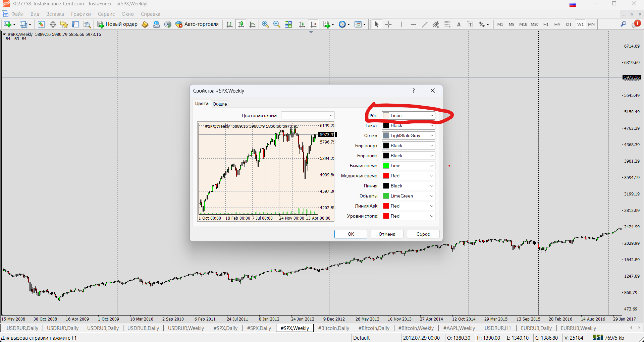
Task: Open the Цветовая схема dropdown
Action: click(308, 115)
